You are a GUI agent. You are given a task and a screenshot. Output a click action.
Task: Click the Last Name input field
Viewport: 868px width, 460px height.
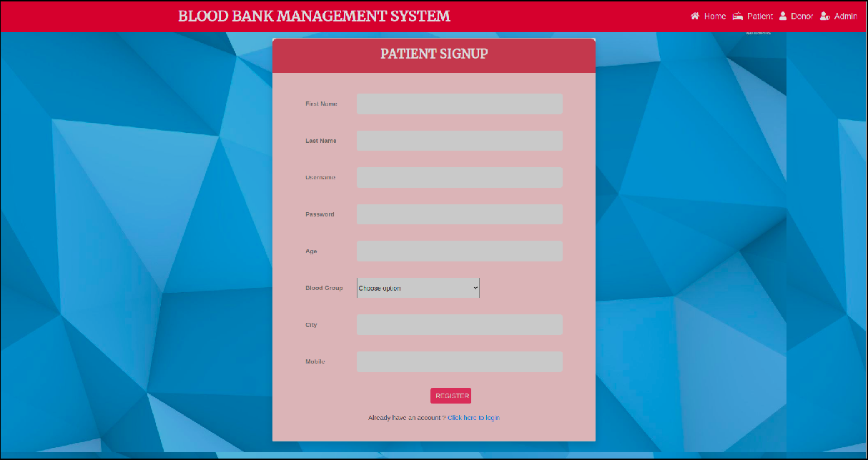click(460, 141)
